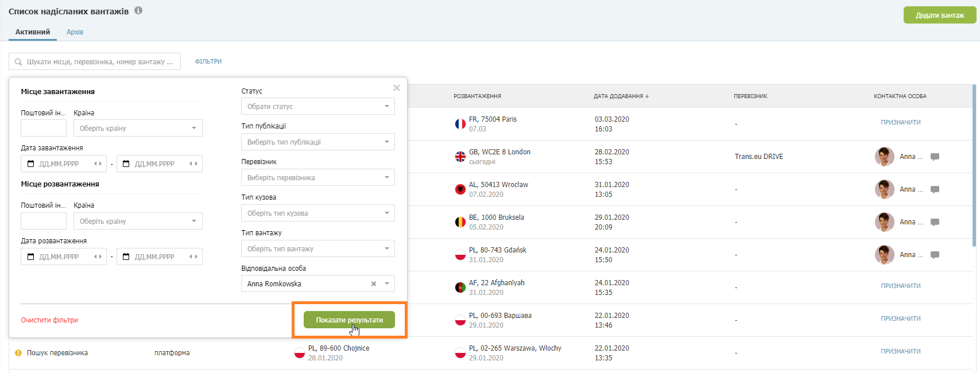980x373 pixels.
Task: Click Додати вантаж button
Action: point(940,15)
